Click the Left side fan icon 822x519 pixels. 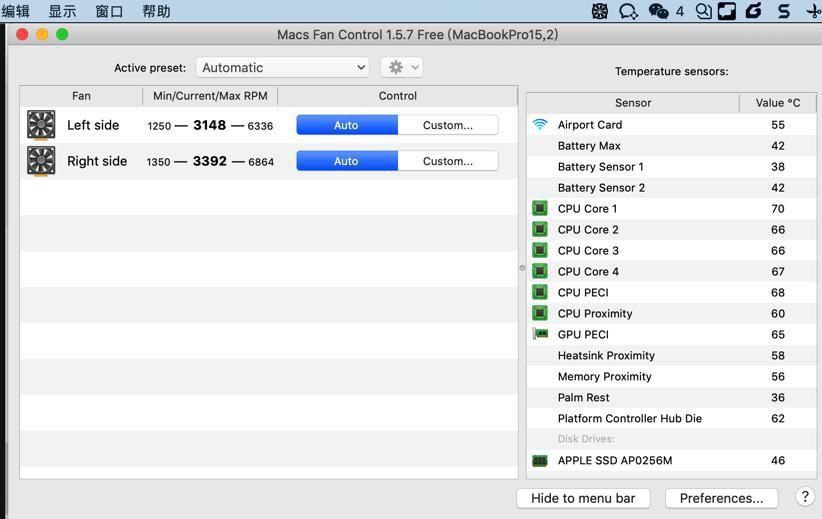pos(41,125)
